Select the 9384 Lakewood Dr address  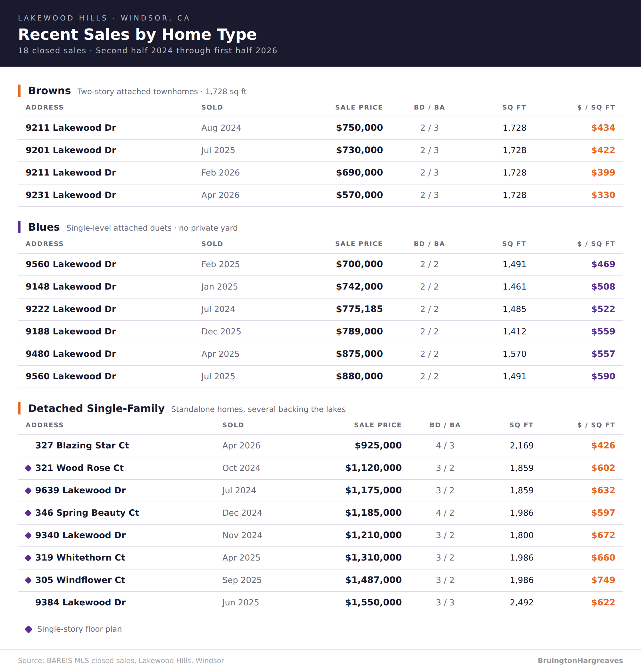point(80,603)
